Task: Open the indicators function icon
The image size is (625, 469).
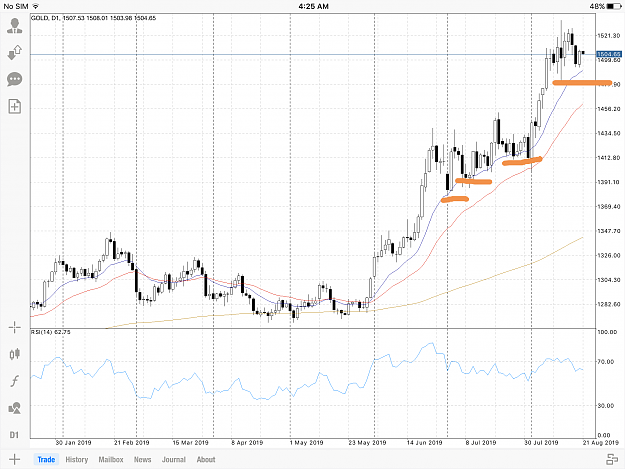Action: (x=14, y=381)
